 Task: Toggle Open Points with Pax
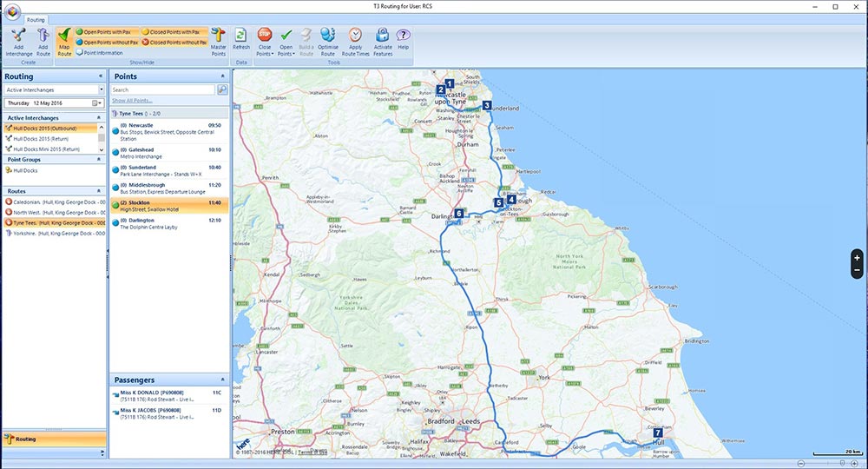click(107, 32)
